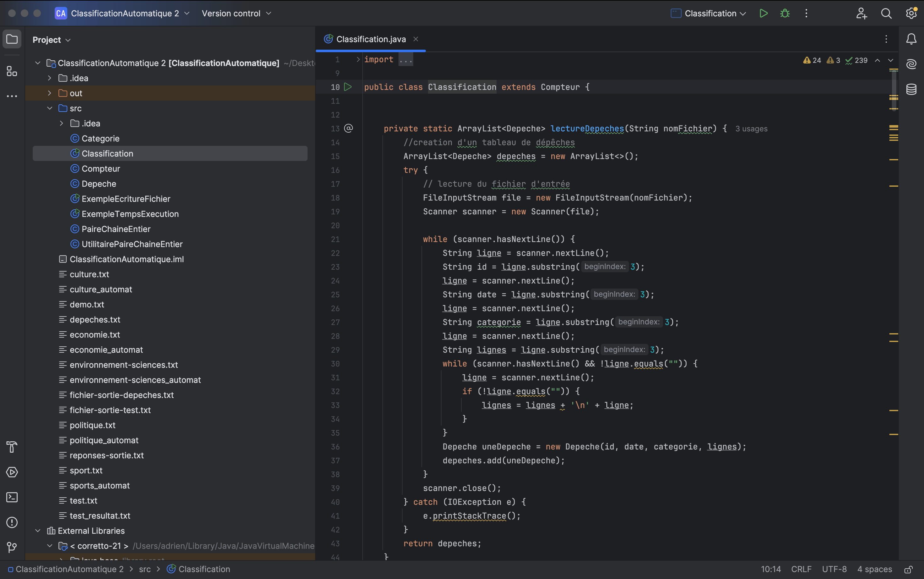Open more run actions menu
This screenshot has height=579, width=924.
(x=806, y=14)
